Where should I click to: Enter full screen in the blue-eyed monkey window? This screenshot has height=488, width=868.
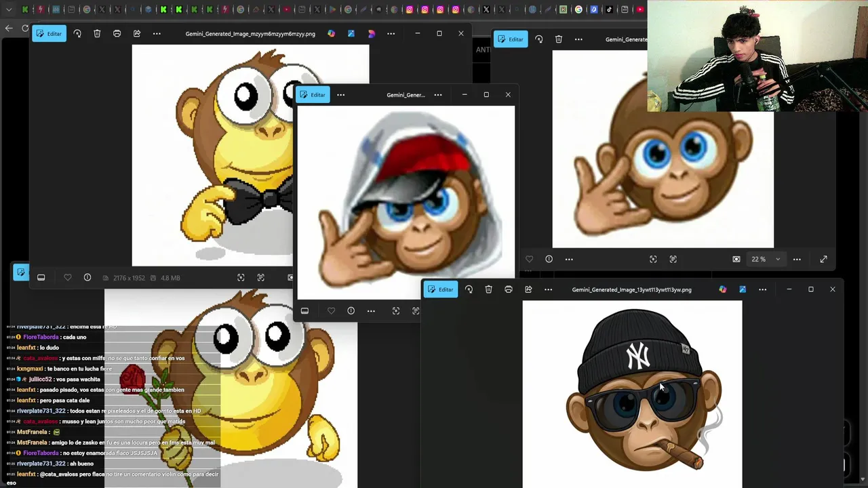823,259
